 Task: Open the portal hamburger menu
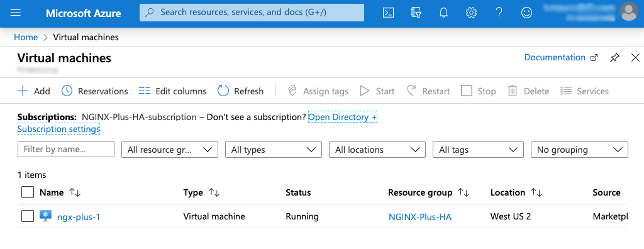[16, 13]
